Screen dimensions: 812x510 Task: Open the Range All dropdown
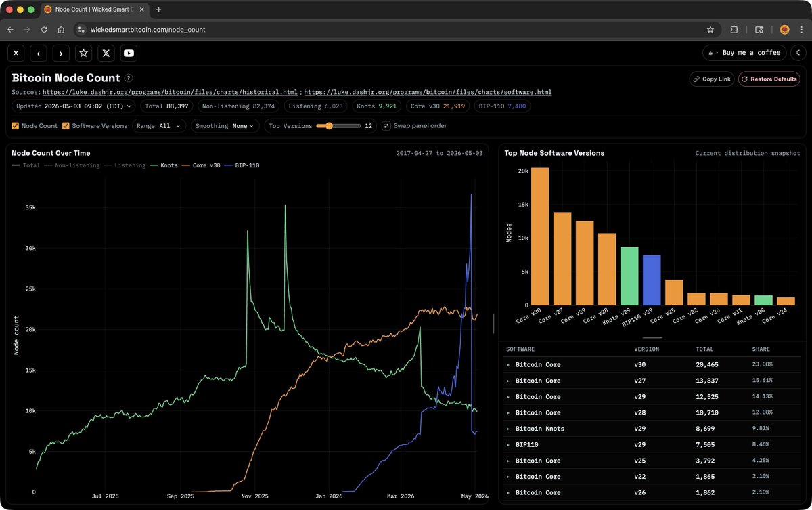click(159, 126)
